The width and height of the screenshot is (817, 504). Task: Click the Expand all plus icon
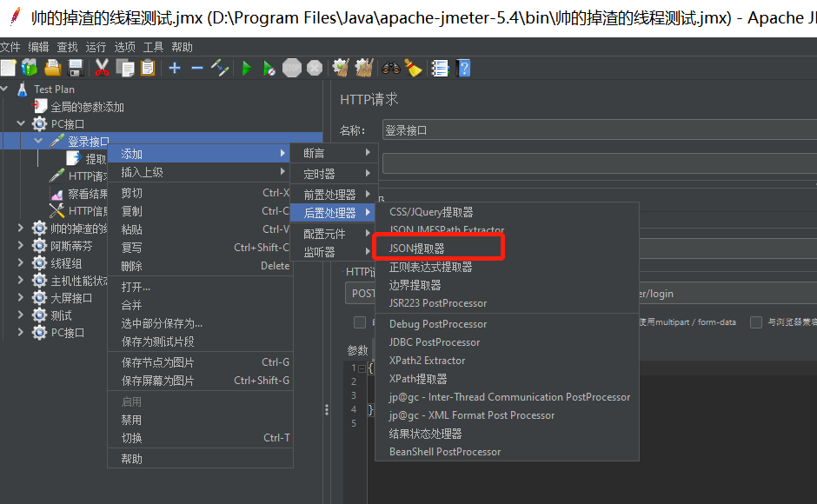coord(175,68)
